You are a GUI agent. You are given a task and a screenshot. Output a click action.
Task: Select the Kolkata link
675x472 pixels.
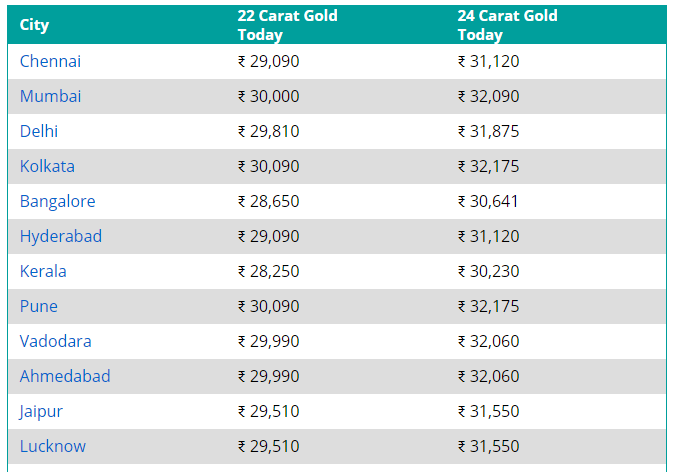(x=47, y=166)
